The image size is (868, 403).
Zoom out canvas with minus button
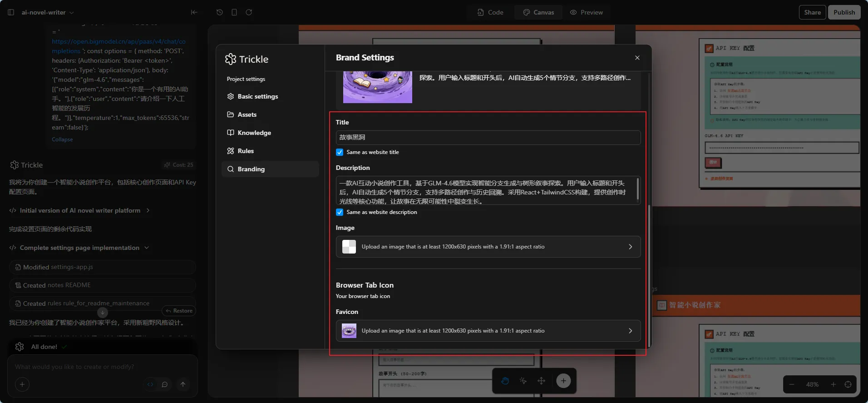click(x=792, y=384)
